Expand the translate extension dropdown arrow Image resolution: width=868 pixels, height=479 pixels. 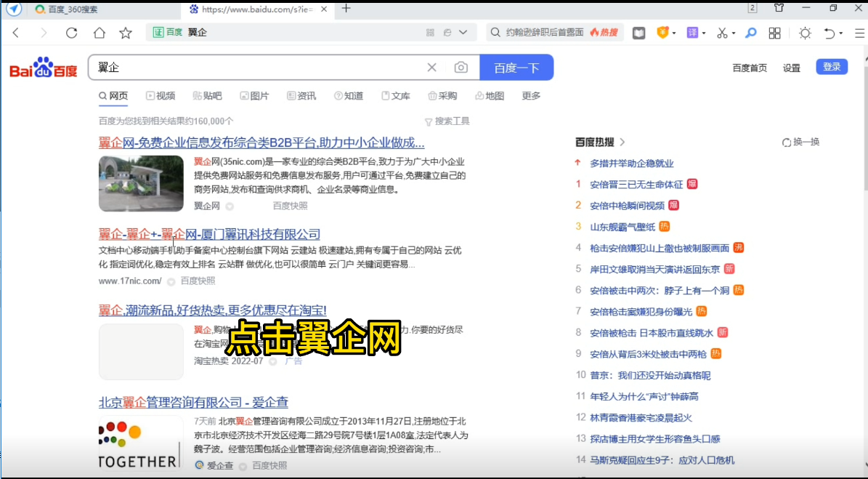704,33
